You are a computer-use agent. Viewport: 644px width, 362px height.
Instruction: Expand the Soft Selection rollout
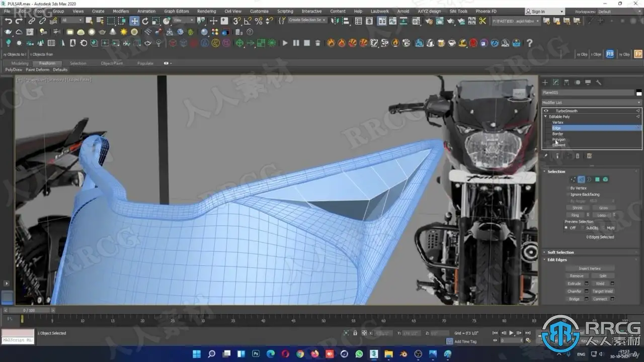560,252
